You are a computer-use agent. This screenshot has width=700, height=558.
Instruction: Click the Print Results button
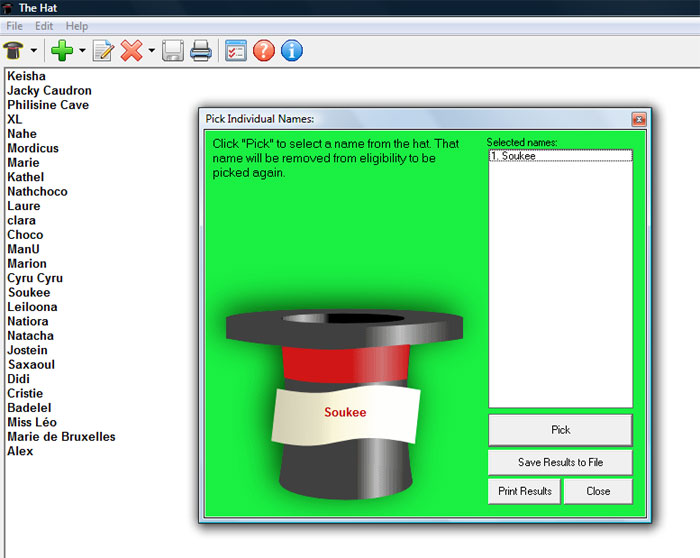tap(525, 491)
